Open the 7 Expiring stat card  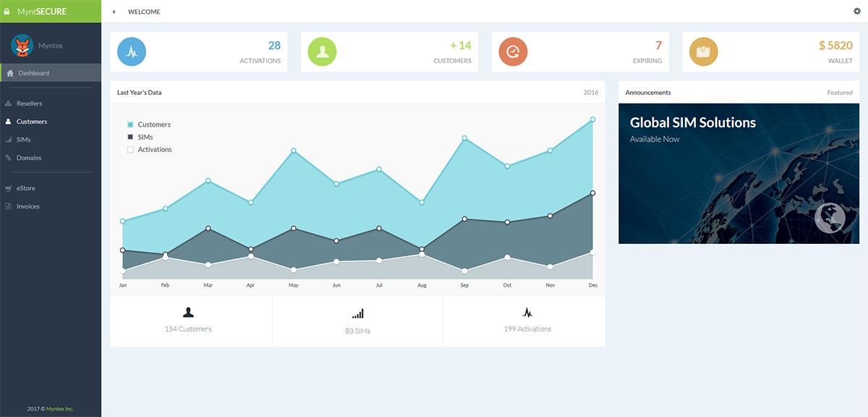point(580,51)
